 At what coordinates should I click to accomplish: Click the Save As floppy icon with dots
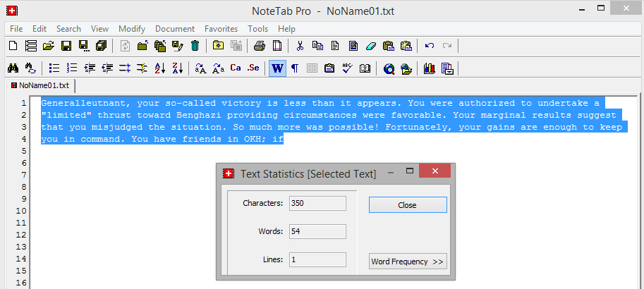84,46
